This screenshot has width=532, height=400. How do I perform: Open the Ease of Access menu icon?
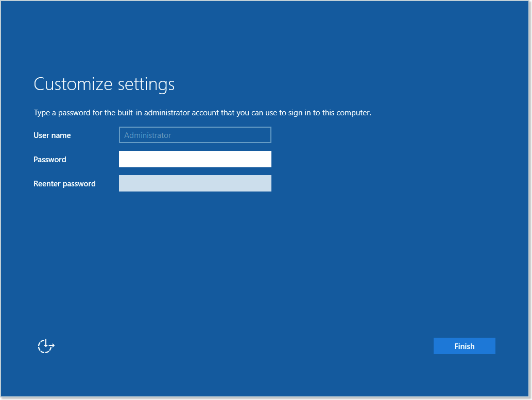[46, 346]
